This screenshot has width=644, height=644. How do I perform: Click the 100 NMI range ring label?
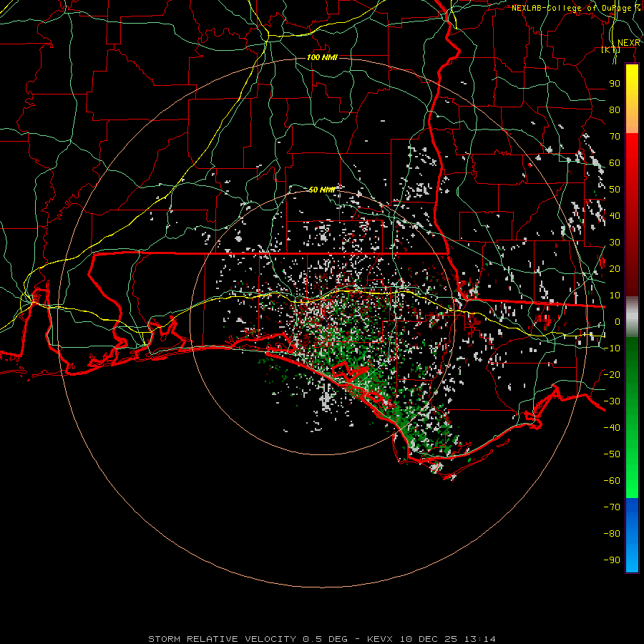[322, 57]
